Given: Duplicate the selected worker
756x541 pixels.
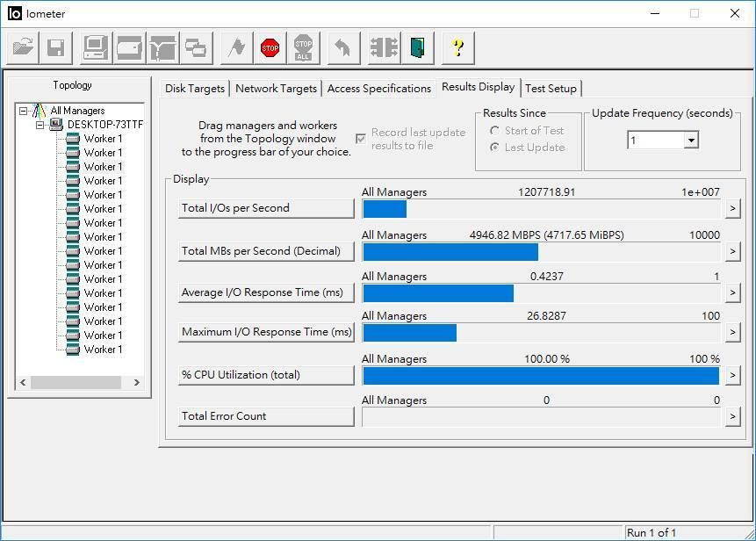Looking at the screenshot, I should pyautogui.click(x=197, y=47).
